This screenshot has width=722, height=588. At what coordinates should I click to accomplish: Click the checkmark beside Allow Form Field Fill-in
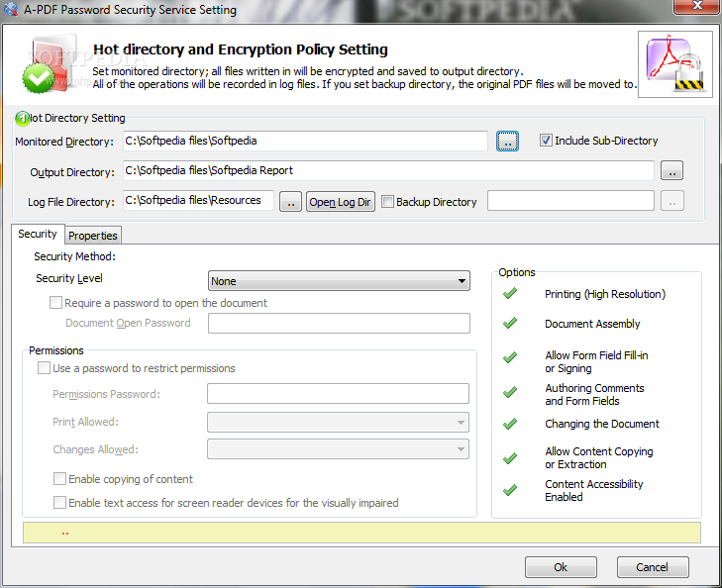point(510,357)
